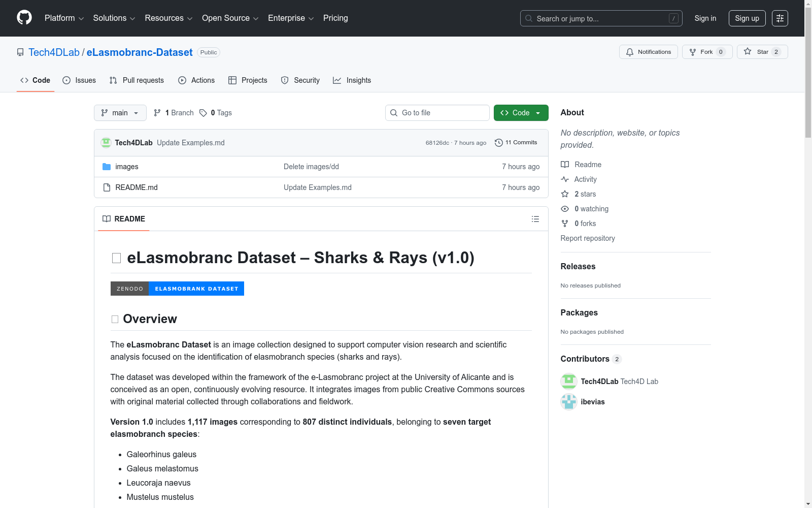Select the Code tab
812x508 pixels.
36,80
